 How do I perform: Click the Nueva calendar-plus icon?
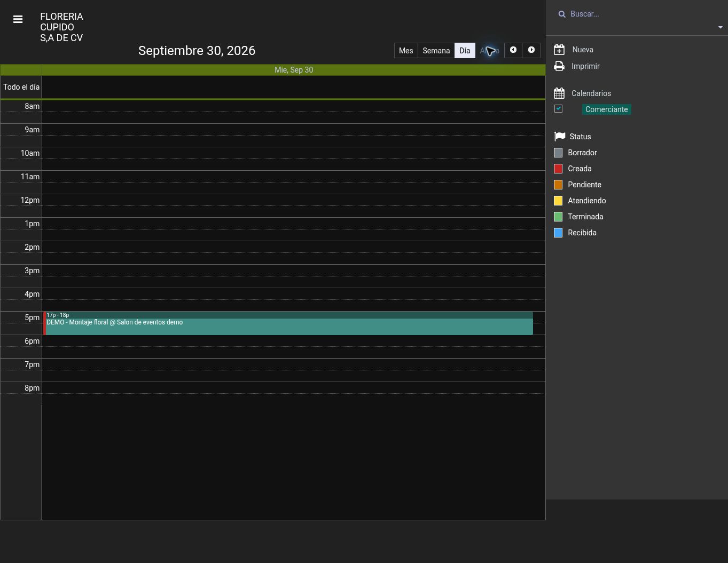[559, 50]
